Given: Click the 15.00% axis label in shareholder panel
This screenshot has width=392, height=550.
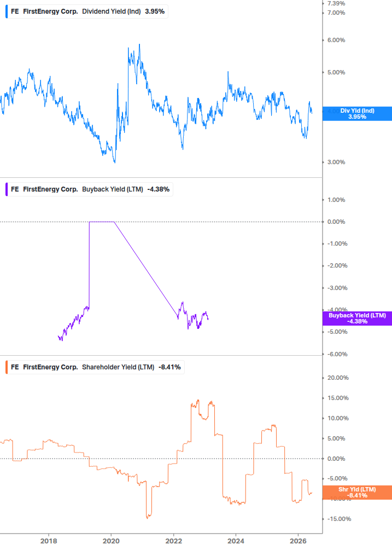Looking at the screenshot, I should [x=338, y=398].
